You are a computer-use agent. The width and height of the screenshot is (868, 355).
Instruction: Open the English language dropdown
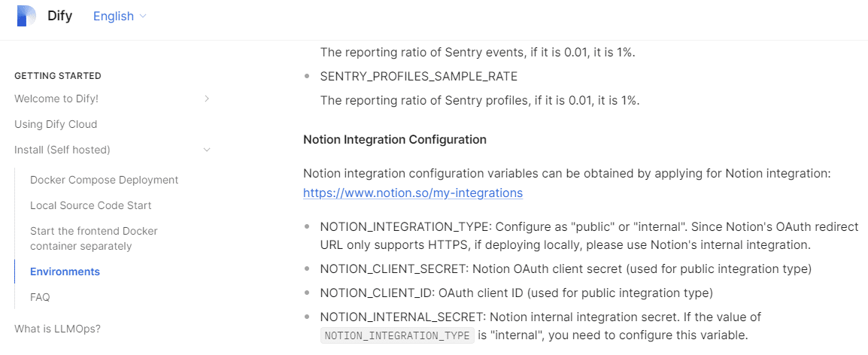[120, 16]
